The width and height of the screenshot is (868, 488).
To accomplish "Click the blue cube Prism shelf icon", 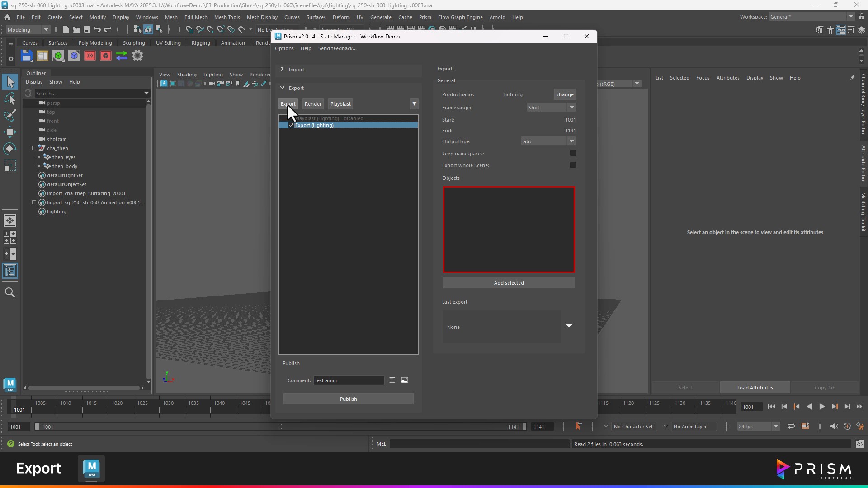I will [74, 56].
